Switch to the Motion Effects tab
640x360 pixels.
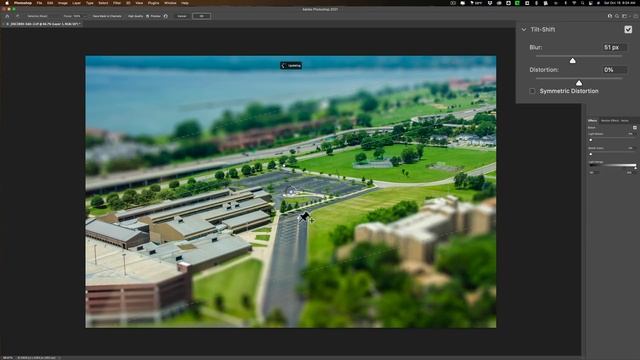[610, 120]
